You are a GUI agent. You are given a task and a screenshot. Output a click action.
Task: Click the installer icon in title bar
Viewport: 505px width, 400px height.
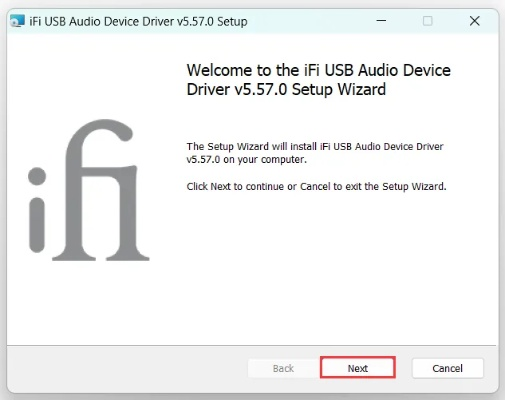[x=17, y=21]
